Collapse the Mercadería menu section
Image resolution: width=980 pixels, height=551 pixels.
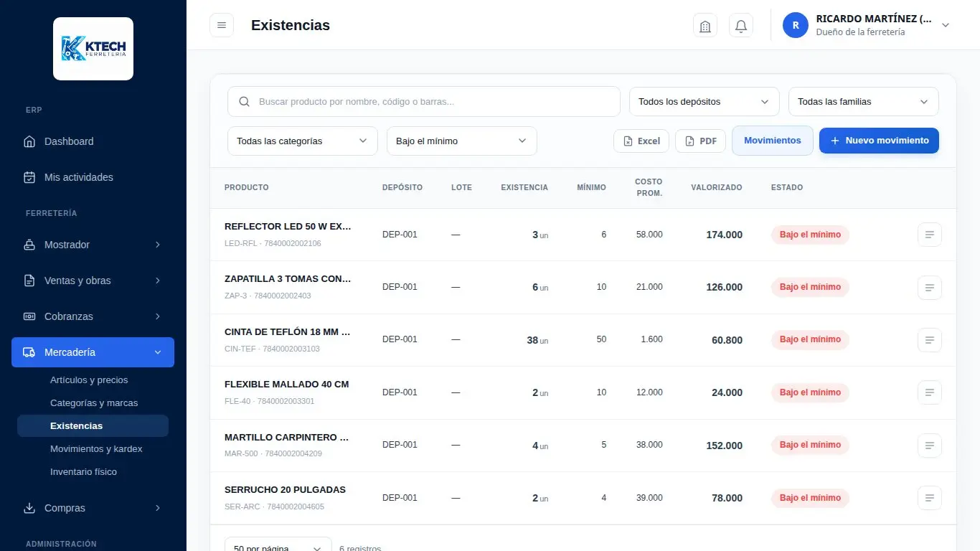(93, 352)
